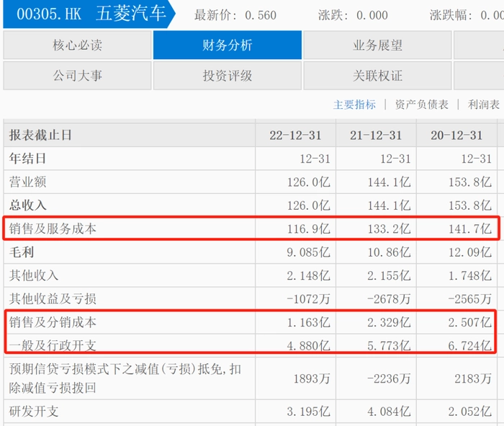Image resolution: width=504 pixels, height=426 pixels.
Task: Click the 销售及服务成本 row label
Action: pos(52,229)
